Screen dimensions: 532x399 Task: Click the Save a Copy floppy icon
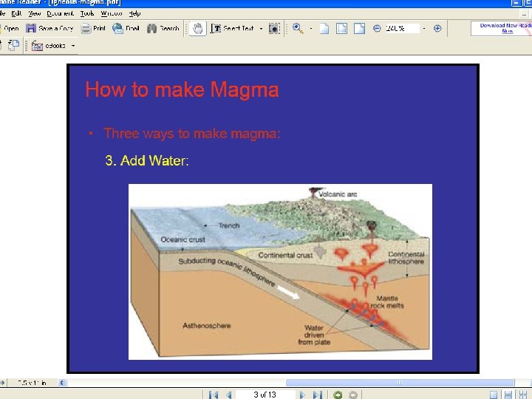click(x=31, y=29)
